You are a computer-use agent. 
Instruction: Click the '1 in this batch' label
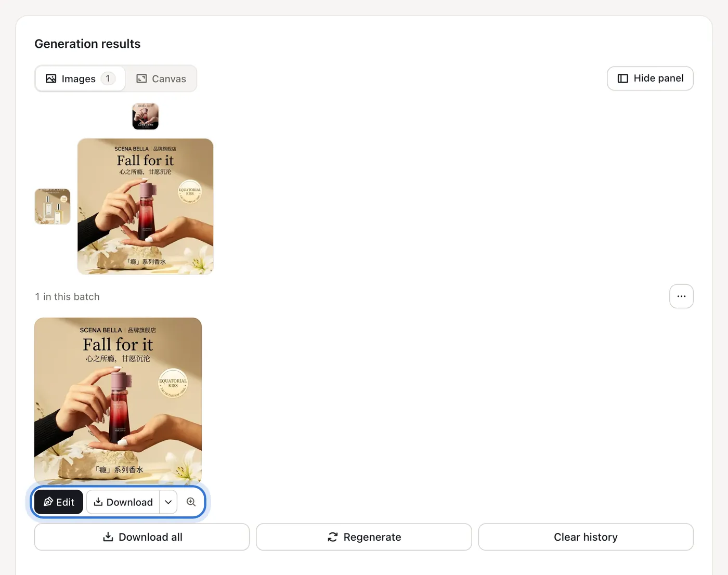point(68,297)
